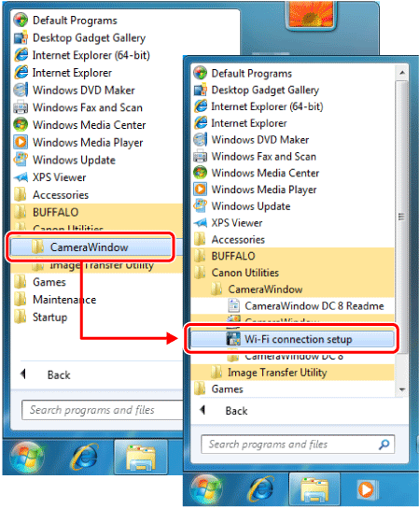
Task: Open Internet Explorer from the right taskbar
Action: pyautogui.click(x=260, y=489)
